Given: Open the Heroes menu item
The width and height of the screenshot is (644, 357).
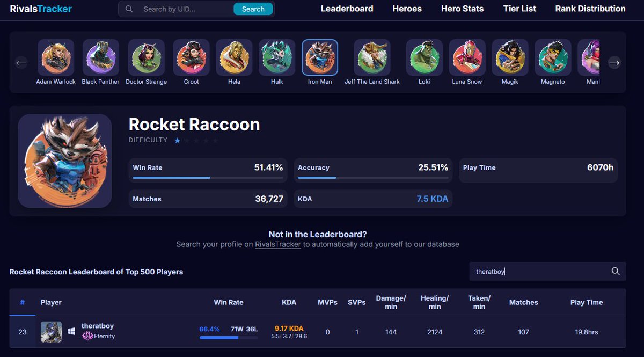Looking at the screenshot, I should 407,9.
